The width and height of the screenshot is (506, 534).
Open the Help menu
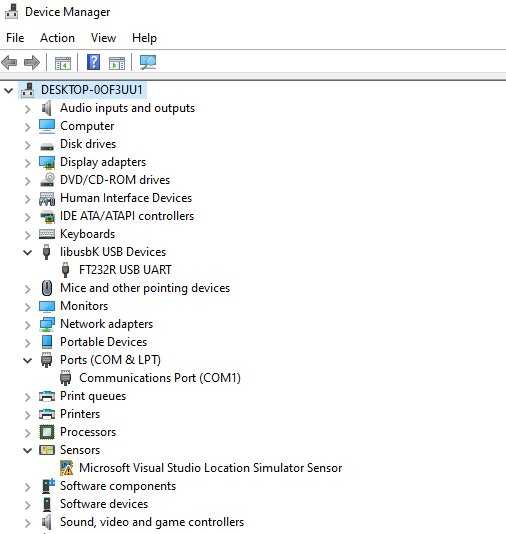144,38
